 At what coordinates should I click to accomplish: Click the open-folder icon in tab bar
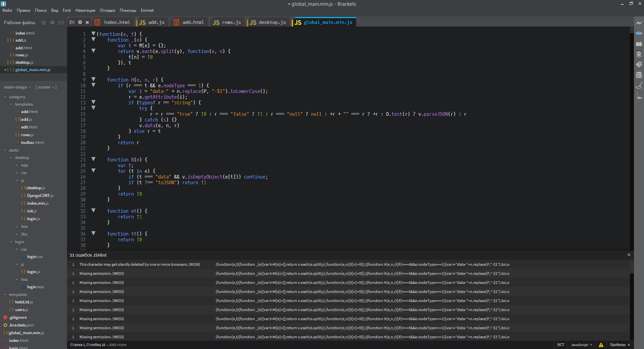coord(72,22)
